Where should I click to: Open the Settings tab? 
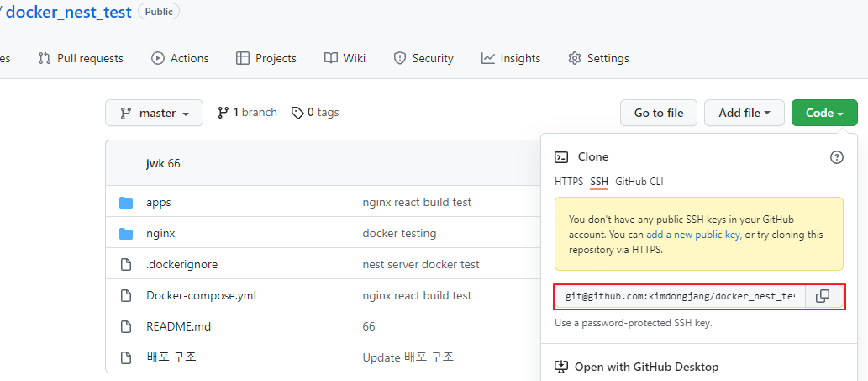click(598, 58)
